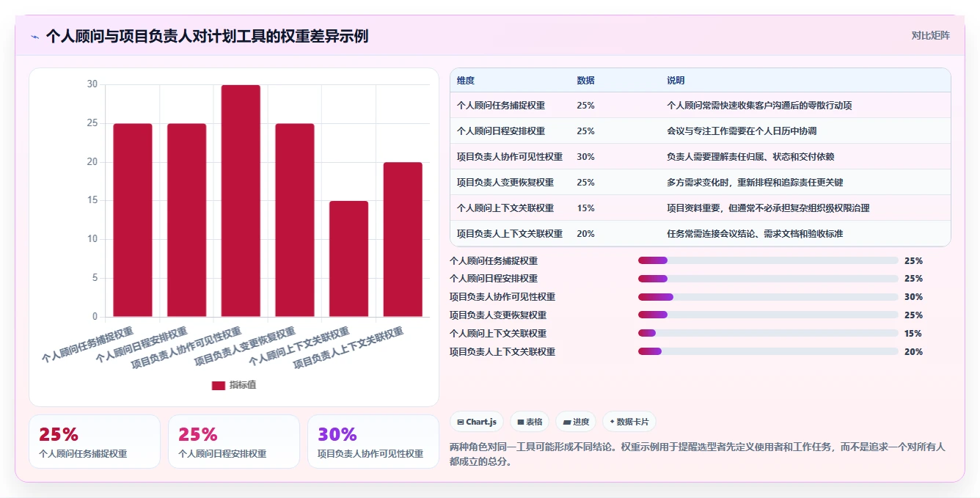
Task: Click the 项目负责人上下文关联权重 progress bar
Action: tap(768, 351)
